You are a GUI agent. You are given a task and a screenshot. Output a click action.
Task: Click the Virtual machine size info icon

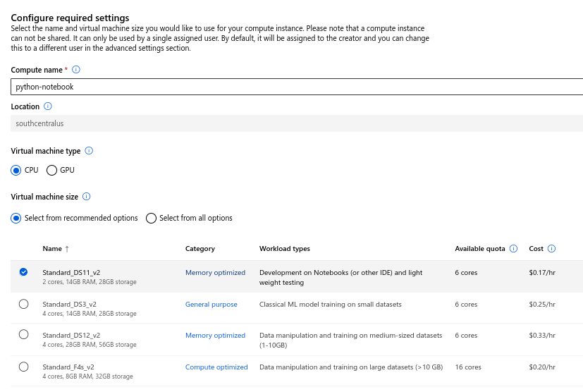tap(87, 197)
